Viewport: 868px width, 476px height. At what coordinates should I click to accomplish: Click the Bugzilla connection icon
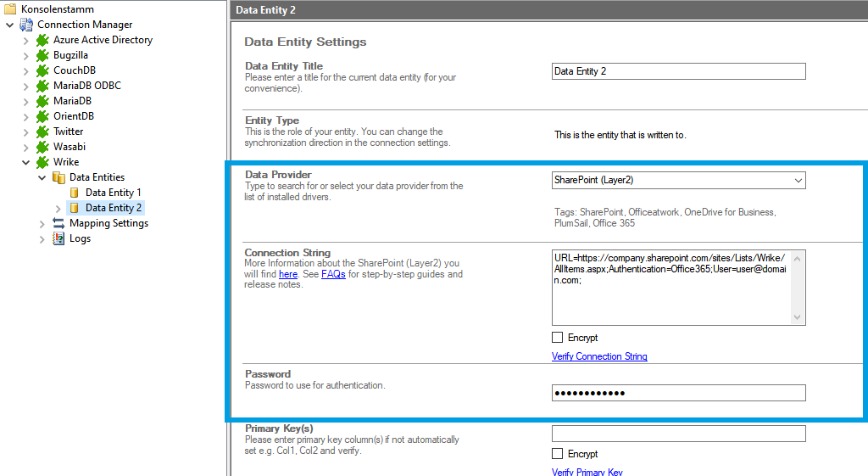42,55
